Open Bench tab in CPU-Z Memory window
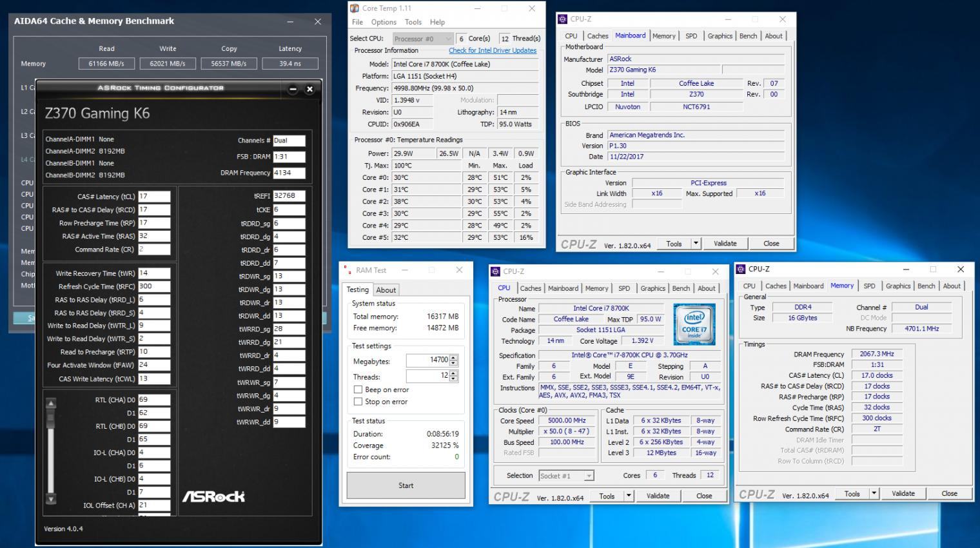Screen dimensions: 980x548 point(926,286)
